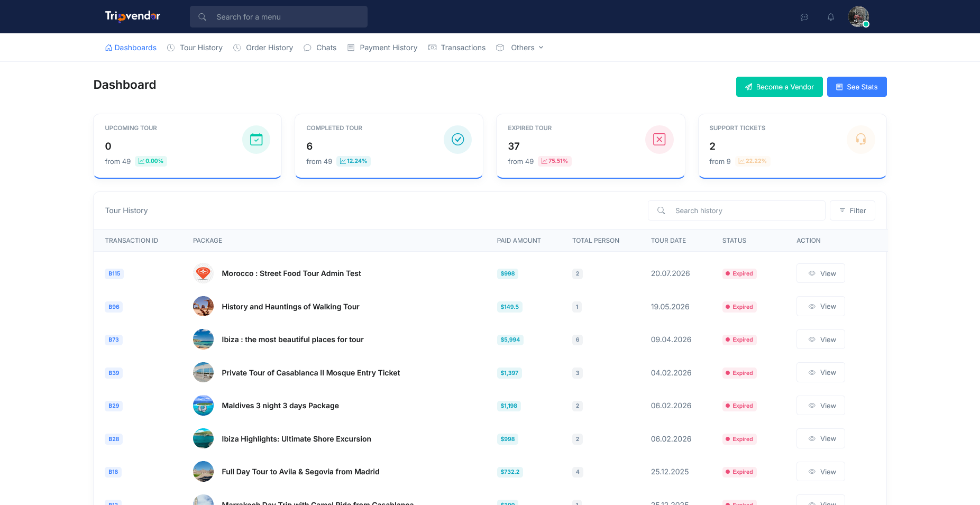Click the History and Hauntings tour thumbnail
Viewport: 980px width, 505px height.
click(x=203, y=307)
